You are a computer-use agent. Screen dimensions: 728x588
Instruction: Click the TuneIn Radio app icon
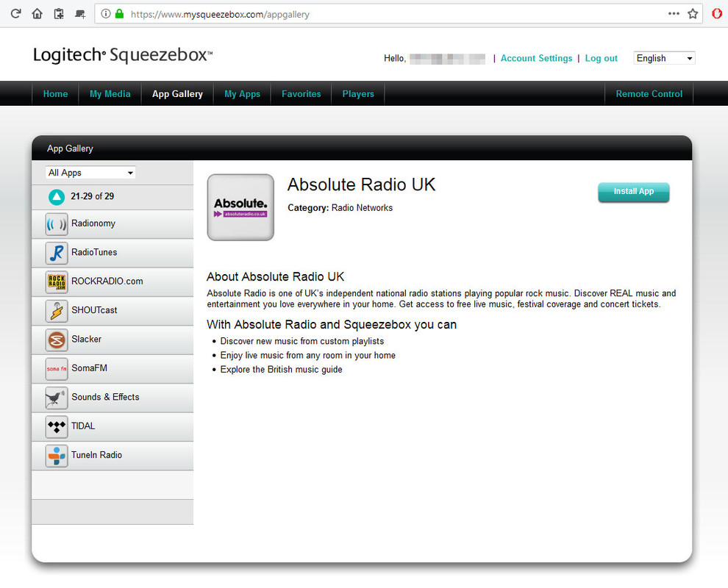(57, 455)
